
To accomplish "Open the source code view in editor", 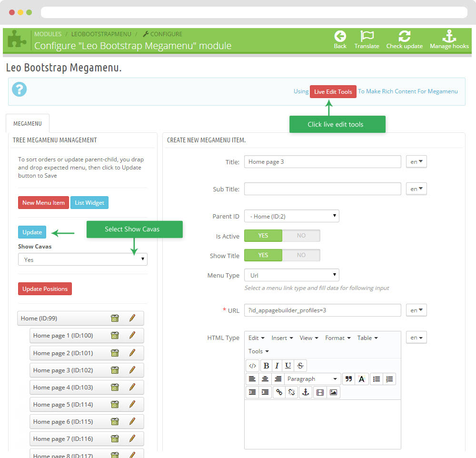I will pyautogui.click(x=252, y=366).
